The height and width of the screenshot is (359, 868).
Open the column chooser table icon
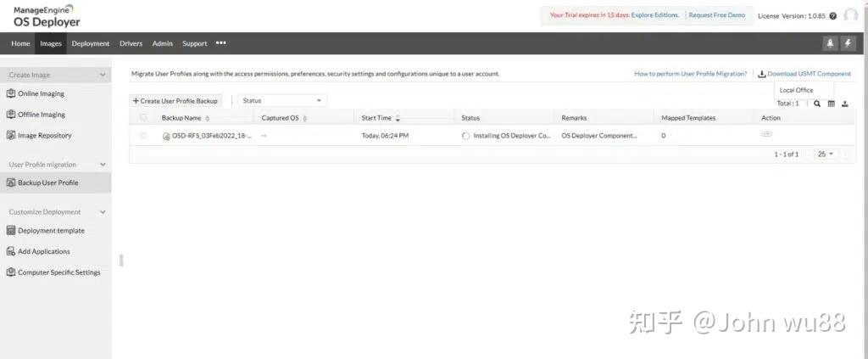pos(831,104)
